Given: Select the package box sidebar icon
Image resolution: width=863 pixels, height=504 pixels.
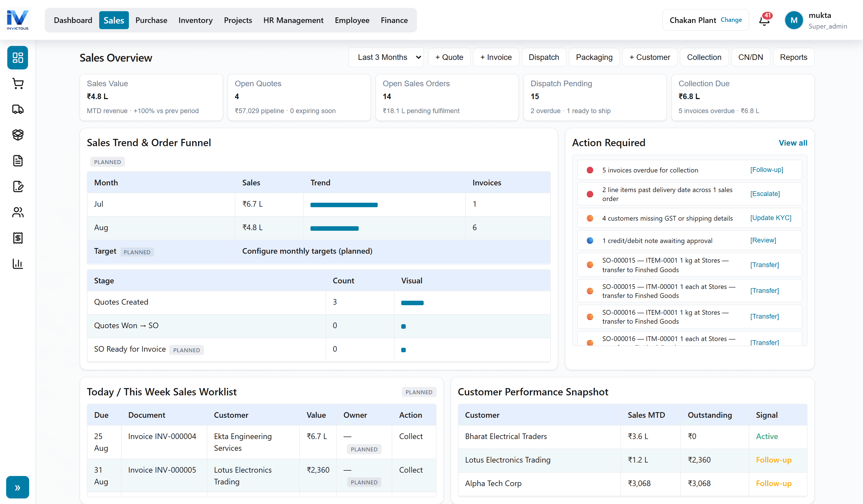Looking at the screenshot, I should tap(17, 135).
